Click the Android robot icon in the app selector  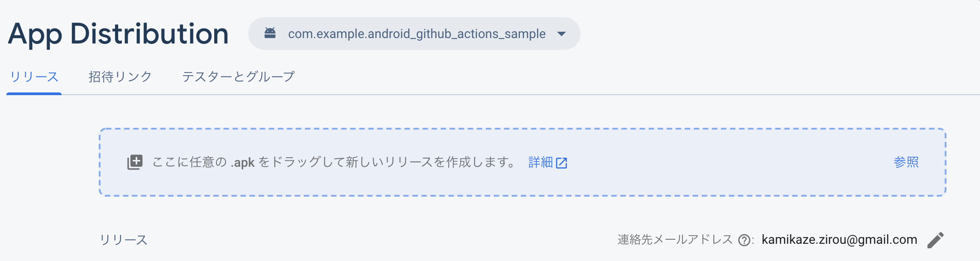(x=270, y=33)
